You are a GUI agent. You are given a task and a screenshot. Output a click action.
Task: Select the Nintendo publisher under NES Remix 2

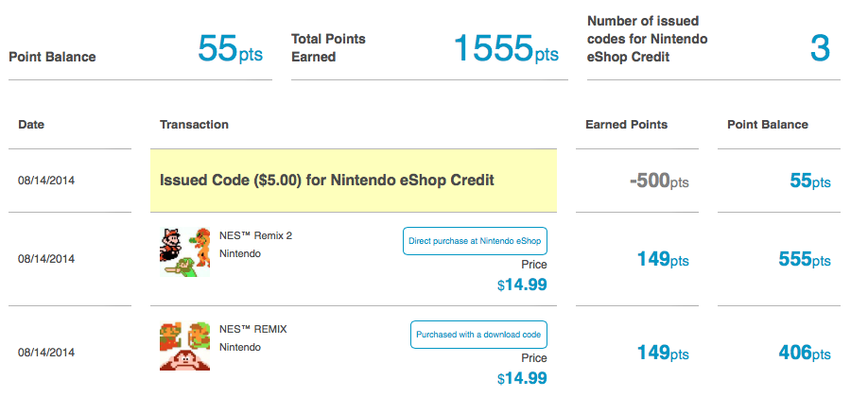click(240, 254)
